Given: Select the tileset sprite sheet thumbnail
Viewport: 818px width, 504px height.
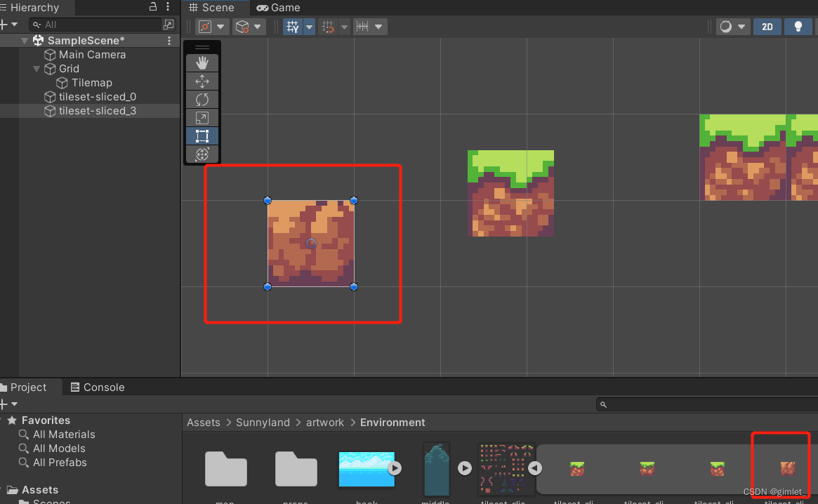Looking at the screenshot, I should pos(506,468).
